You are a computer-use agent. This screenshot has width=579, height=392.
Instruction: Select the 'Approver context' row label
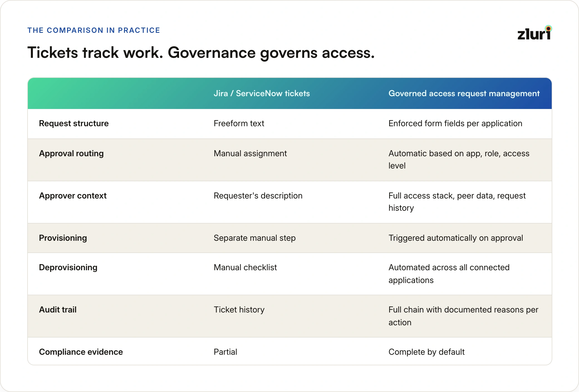click(x=73, y=196)
